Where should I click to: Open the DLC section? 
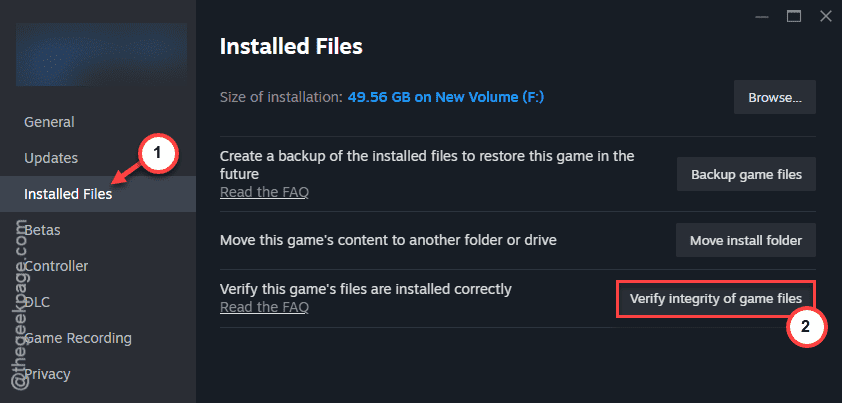pos(38,302)
